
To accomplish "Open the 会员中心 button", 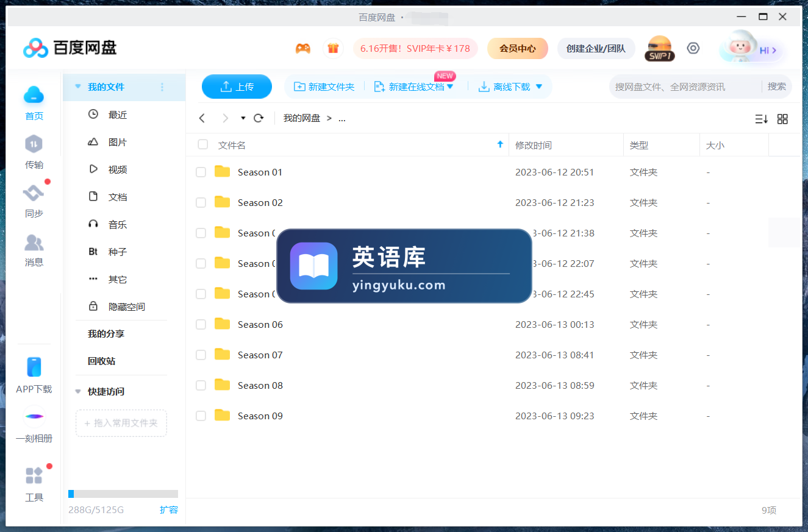I will (518, 48).
